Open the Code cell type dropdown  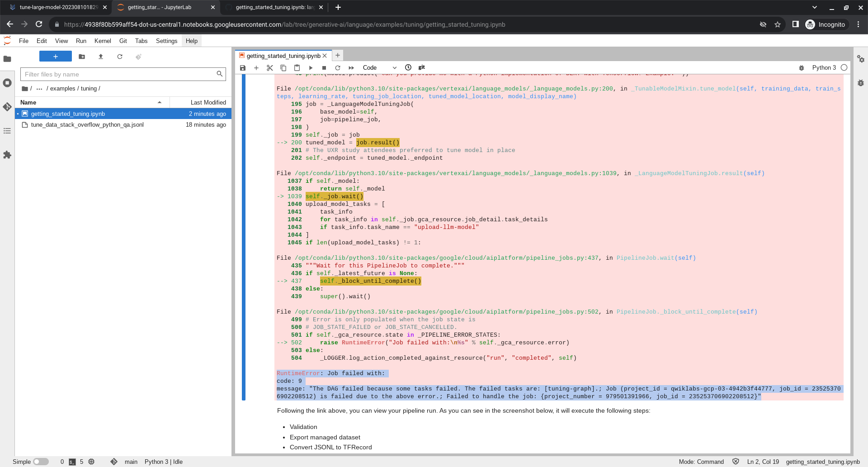pyautogui.click(x=380, y=67)
